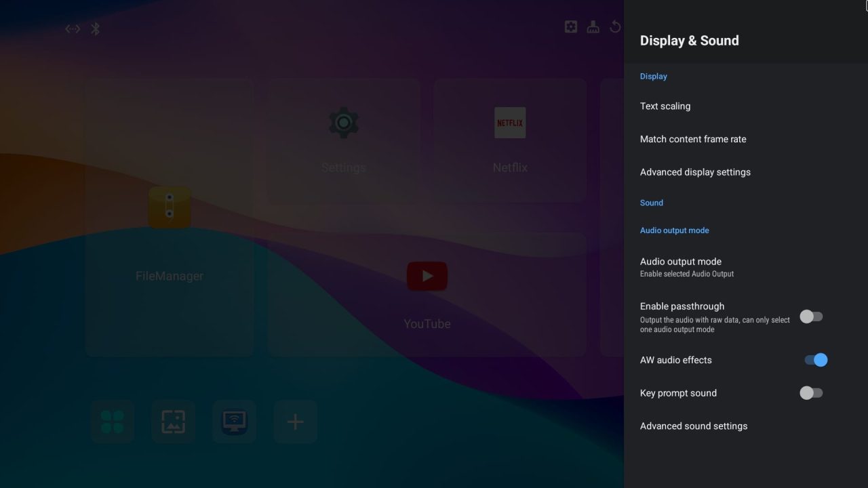Launch the wireless screen cast icon
Screen dimensions: 868x488
(235, 422)
